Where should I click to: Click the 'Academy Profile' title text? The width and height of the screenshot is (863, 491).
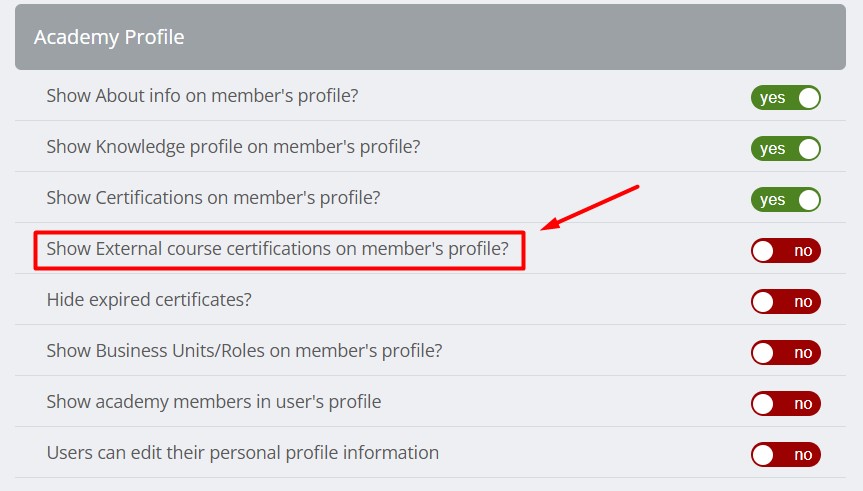point(109,37)
